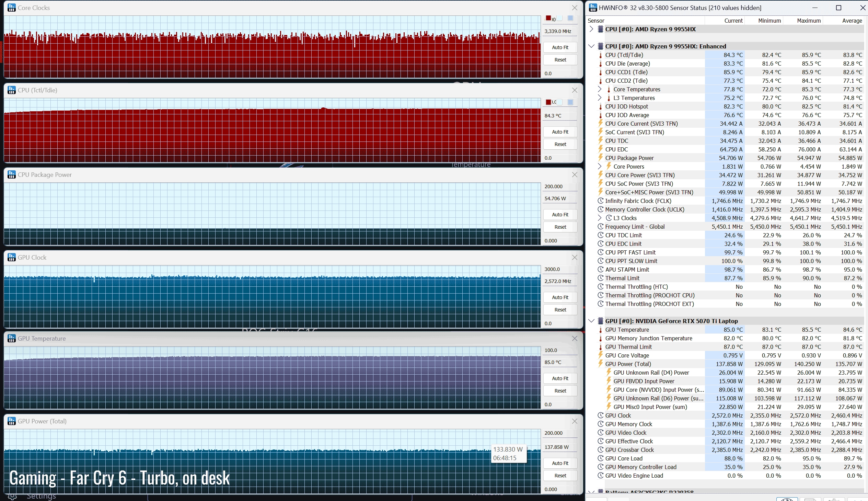Collapse the GPU [#0]: NVIDIA GeForce RTX 5070 Ti node

[591, 321]
